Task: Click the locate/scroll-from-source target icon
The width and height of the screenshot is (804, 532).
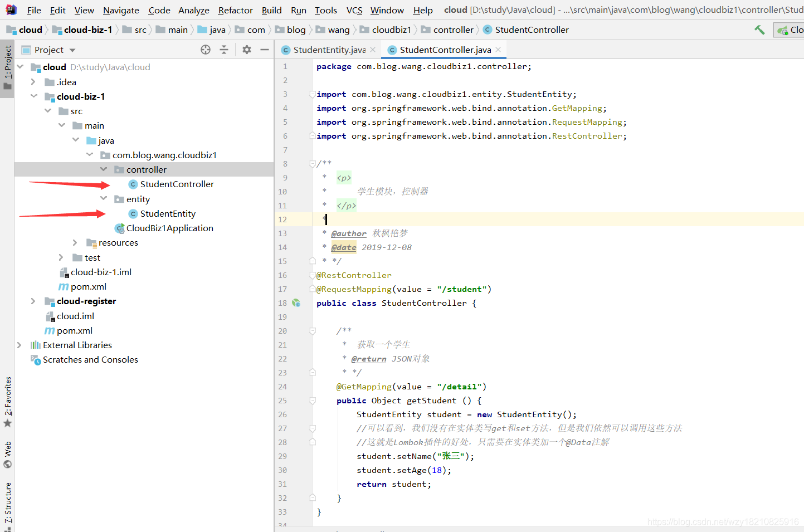Action: [x=206, y=50]
